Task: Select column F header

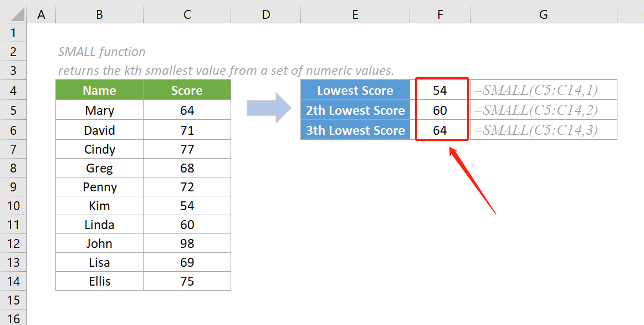Action: [x=439, y=14]
